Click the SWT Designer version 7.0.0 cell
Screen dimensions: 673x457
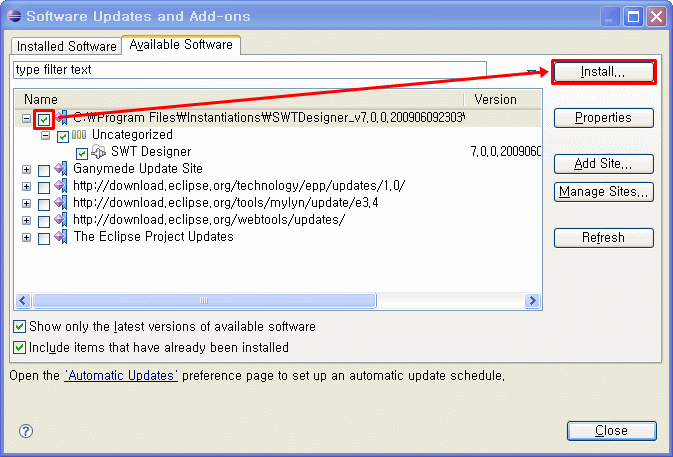pos(505,151)
